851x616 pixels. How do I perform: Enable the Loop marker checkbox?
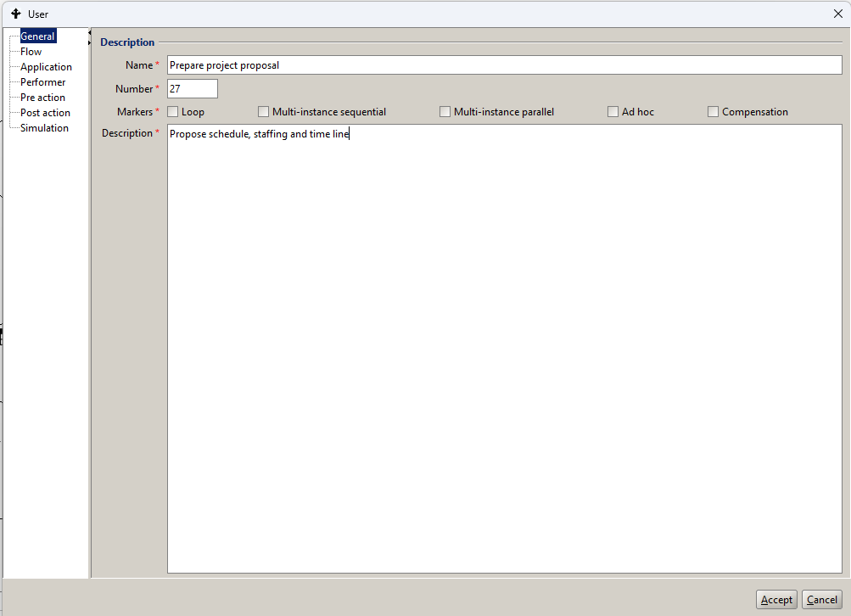tap(173, 112)
